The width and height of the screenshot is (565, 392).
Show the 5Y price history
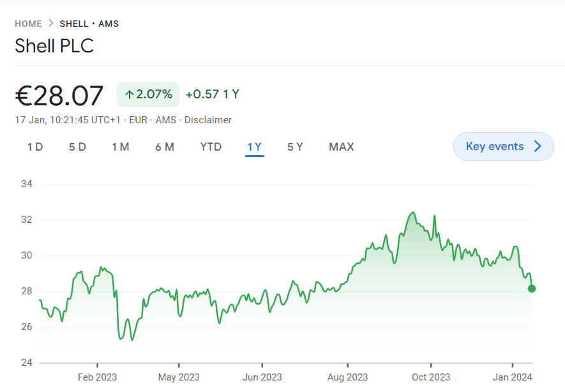point(295,147)
